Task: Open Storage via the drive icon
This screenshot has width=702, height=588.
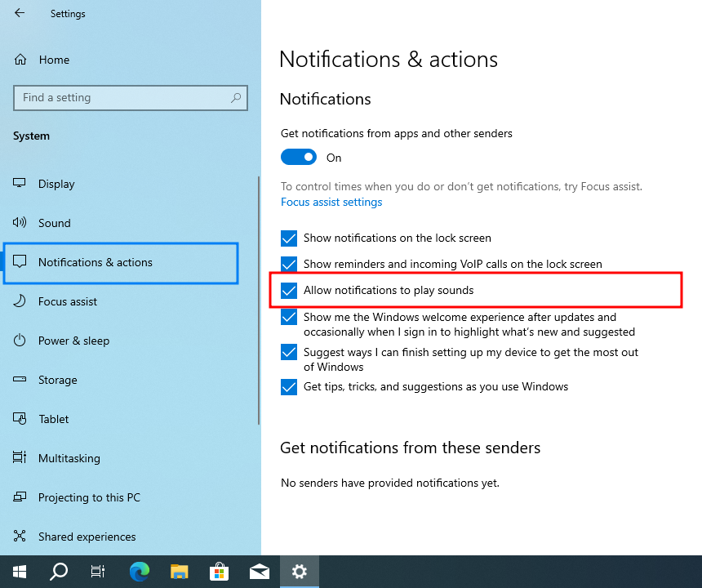Action: click(x=20, y=379)
